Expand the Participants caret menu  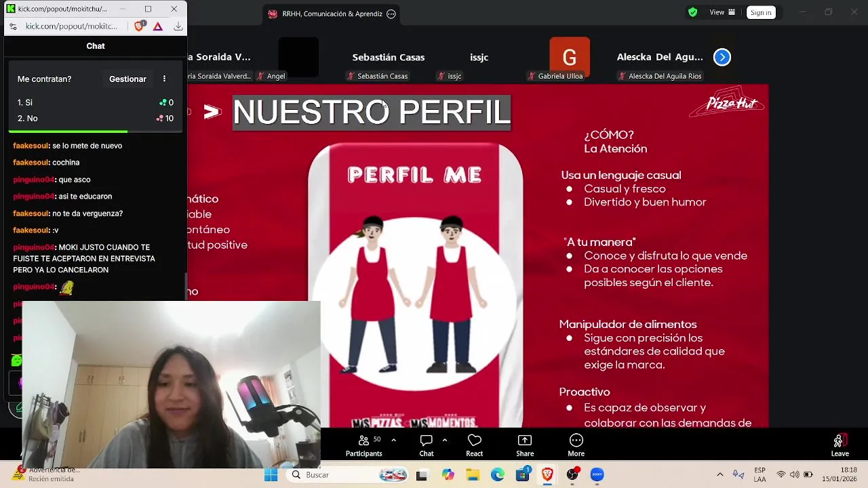click(393, 440)
